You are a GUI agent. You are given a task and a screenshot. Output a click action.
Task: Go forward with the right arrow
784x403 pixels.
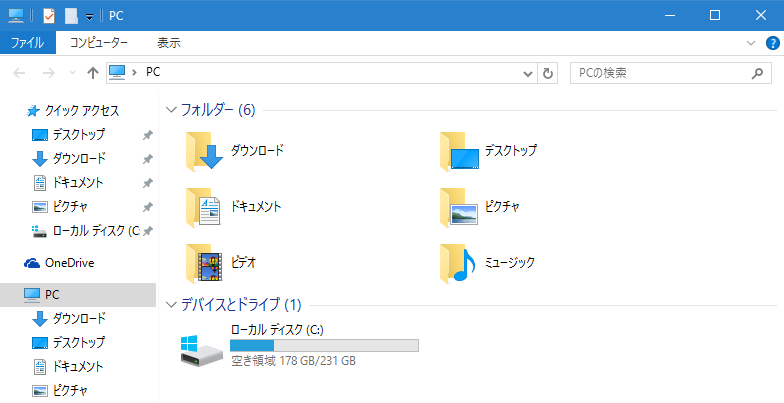tap(48, 73)
